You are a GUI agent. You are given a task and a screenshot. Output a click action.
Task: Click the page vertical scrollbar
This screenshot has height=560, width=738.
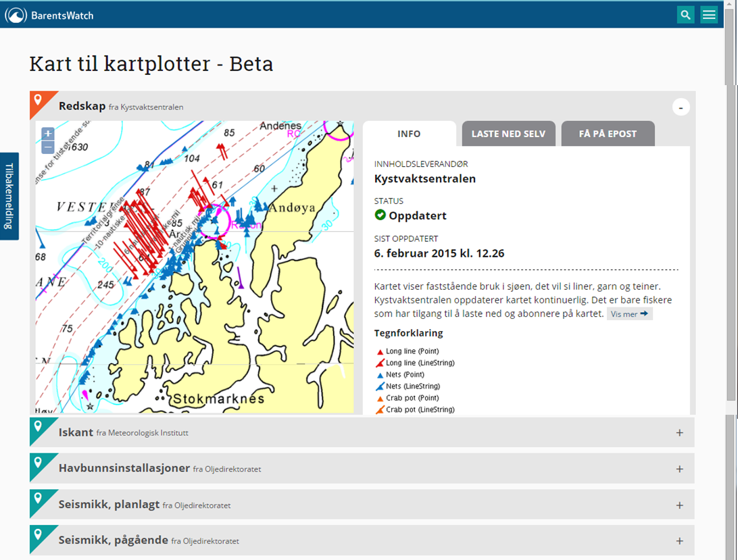[x=731, y=236]
